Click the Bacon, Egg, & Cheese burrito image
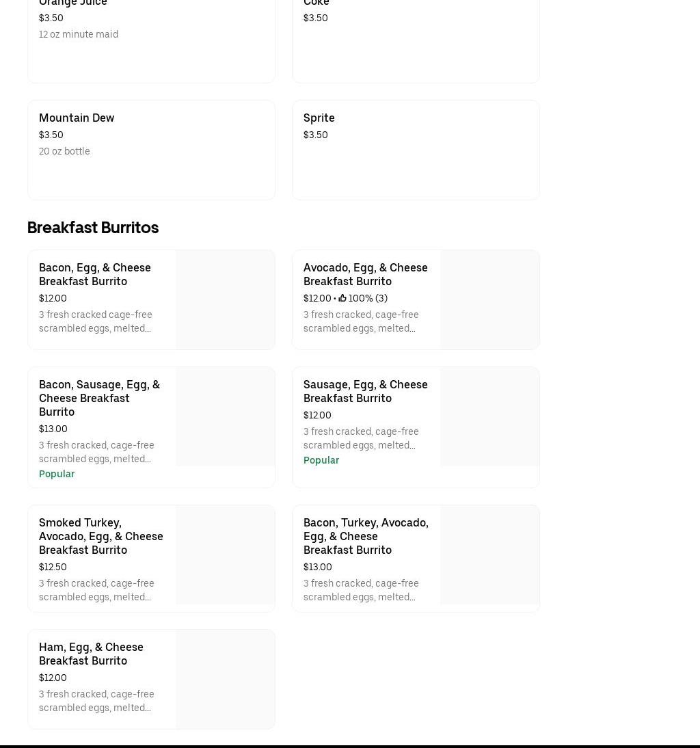 click(225, 299)
